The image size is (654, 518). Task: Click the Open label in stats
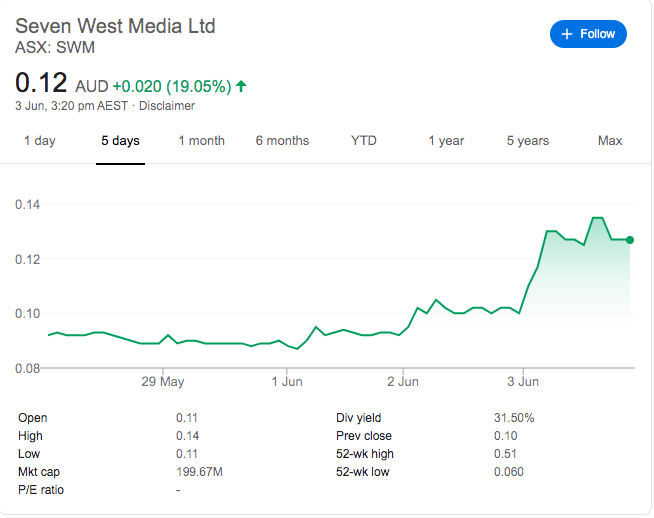33,417
